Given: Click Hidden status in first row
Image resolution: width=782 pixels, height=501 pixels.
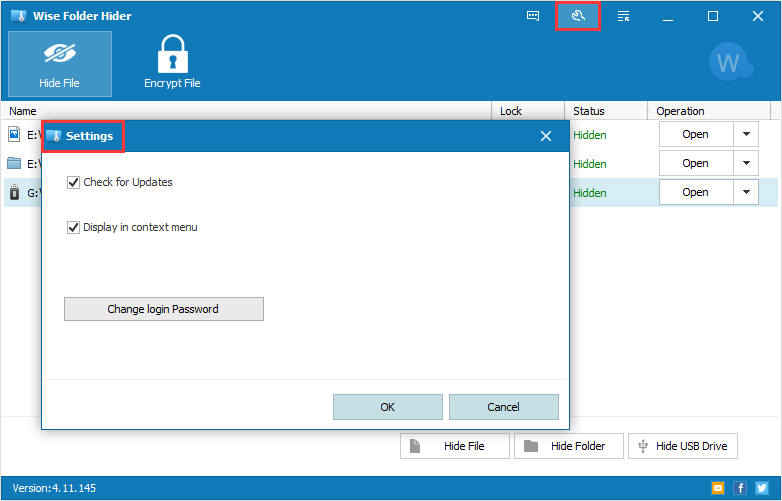Looking at the screenshot, I should click(x=589, y=135).
